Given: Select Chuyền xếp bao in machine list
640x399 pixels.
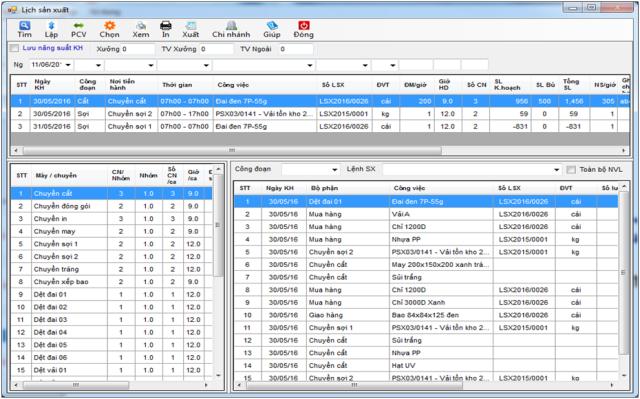Looking at the screenshot, I should pyautogui.click(x=112, y=282).
